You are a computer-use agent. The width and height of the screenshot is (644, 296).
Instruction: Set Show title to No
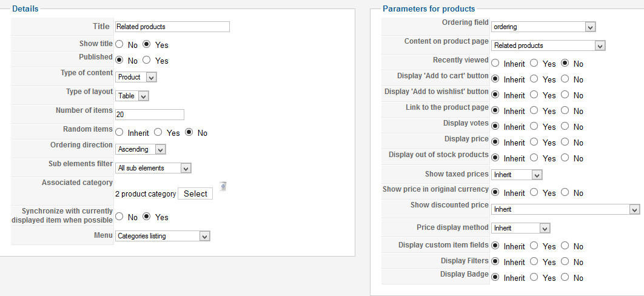[x=119, y=44]
